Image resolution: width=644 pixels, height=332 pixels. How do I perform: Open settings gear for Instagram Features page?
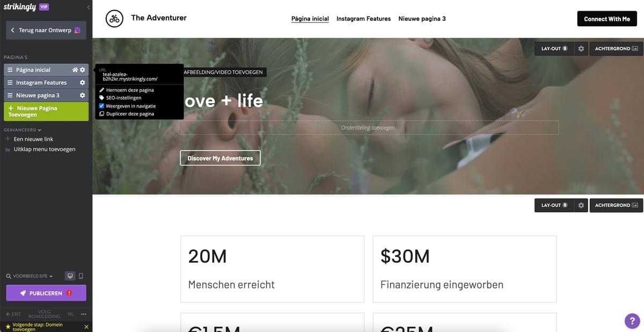point(82,83)
